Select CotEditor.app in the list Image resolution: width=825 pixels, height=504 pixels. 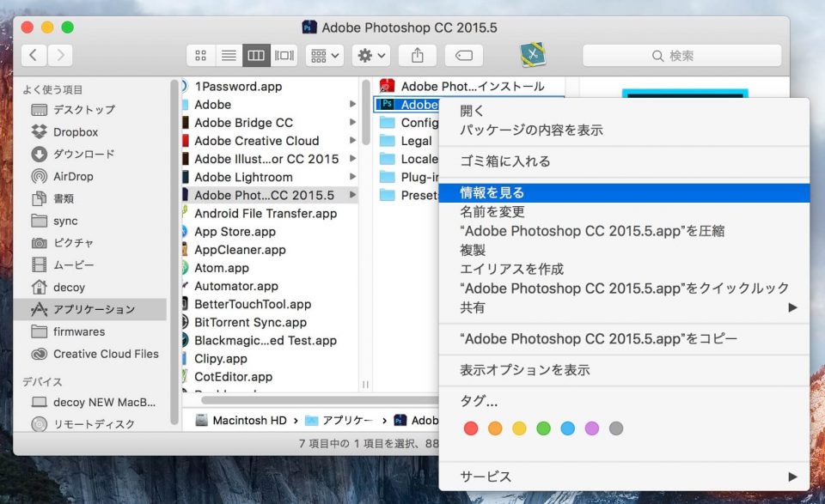click(x=270, y=377)
